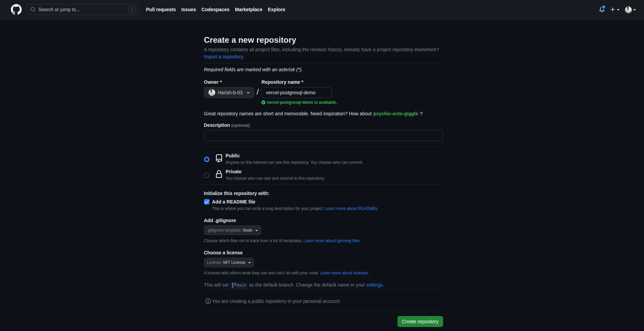The height and width of the screenshot is (331, 644).
Task: Open the Explore page
Action: click(277, 9)
